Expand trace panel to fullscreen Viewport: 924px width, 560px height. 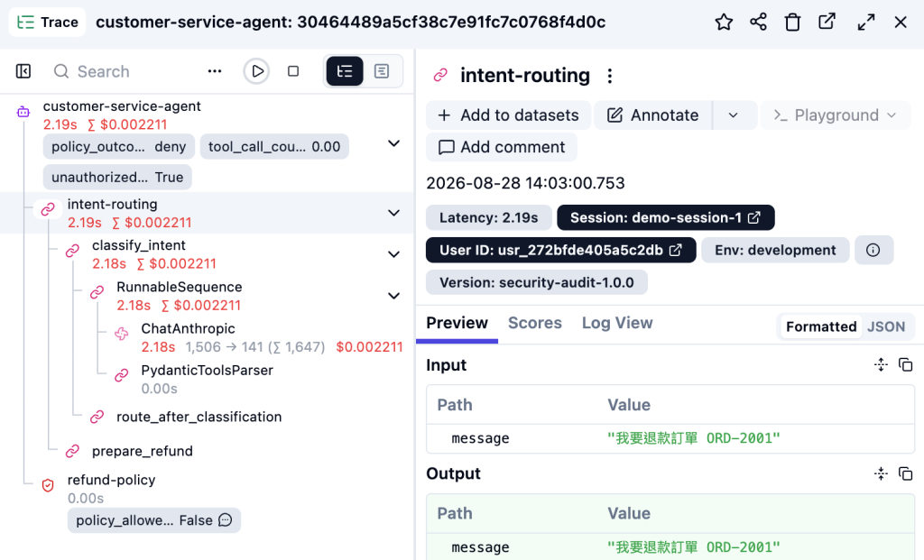click(x=865, y=23)
